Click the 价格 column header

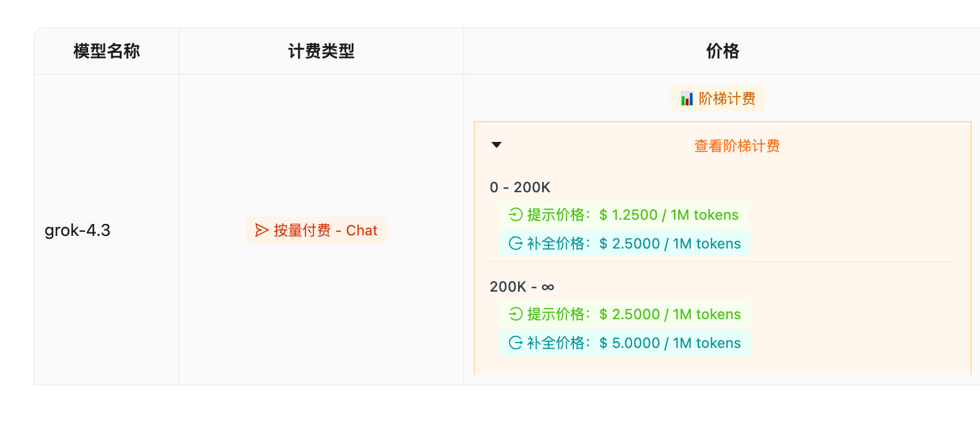point(722,51)
